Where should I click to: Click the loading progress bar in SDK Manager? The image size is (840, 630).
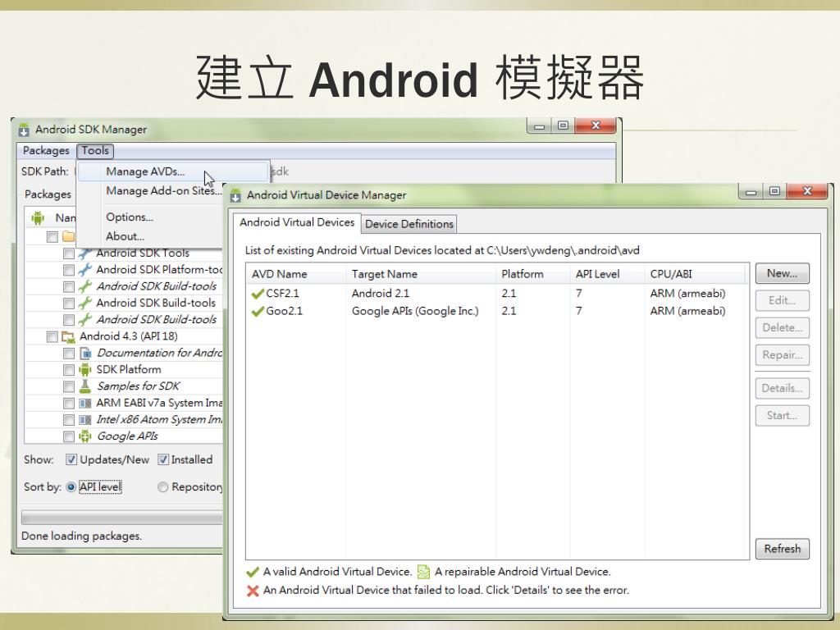click(x=122, y=518)
